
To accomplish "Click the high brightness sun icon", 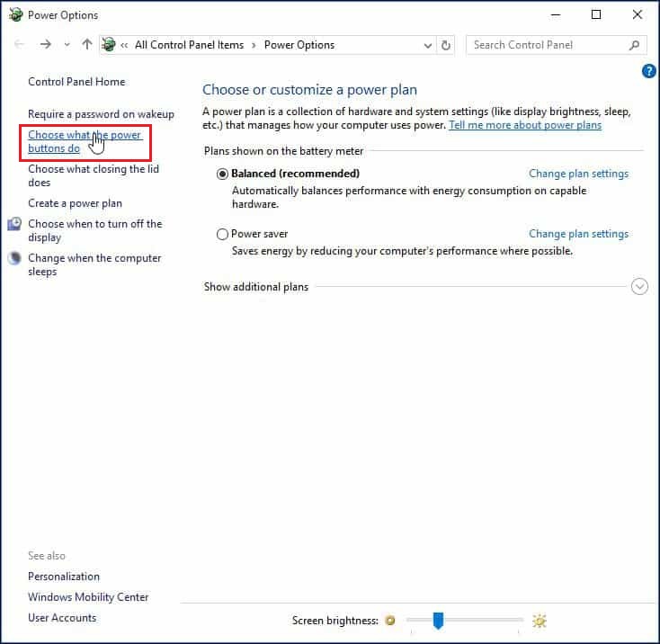I will tap(540, 621).
